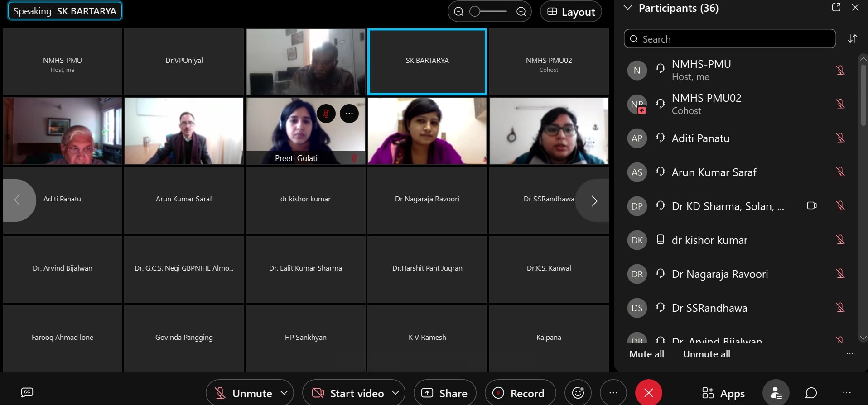
Task: Open audio options arrow beside Unmute
Action: pyautogui.click(x=284, y=393)
